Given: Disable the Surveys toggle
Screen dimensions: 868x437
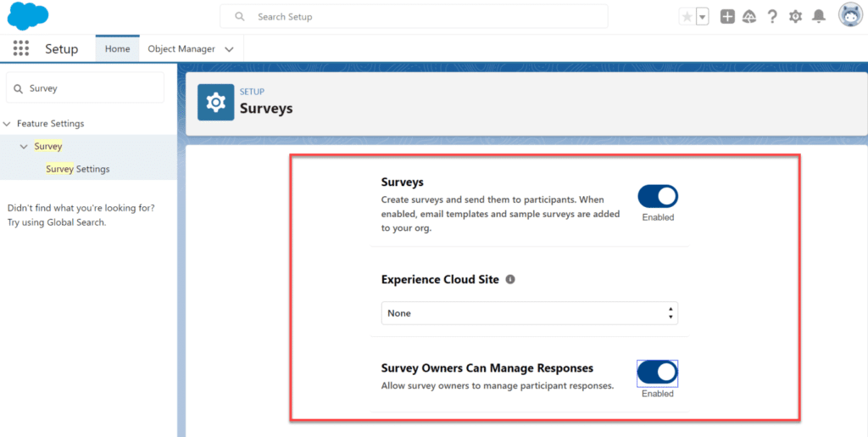Looking at the screenshot, I should [658, 197].
